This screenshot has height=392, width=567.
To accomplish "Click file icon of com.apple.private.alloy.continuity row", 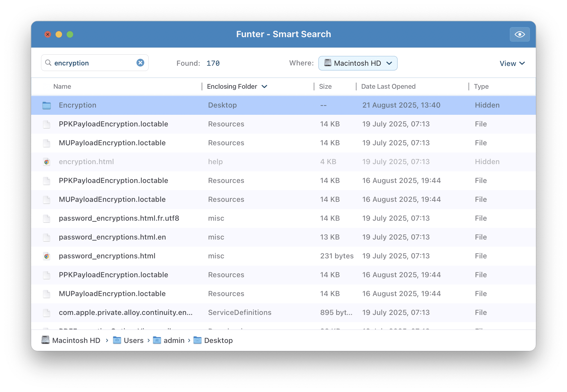I will (x=47, y=313).
